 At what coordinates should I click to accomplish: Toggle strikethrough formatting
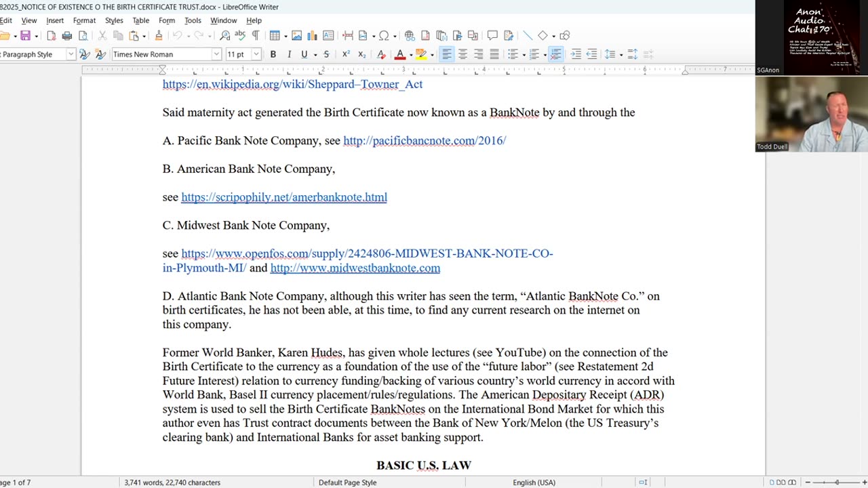tap(326, 54)
